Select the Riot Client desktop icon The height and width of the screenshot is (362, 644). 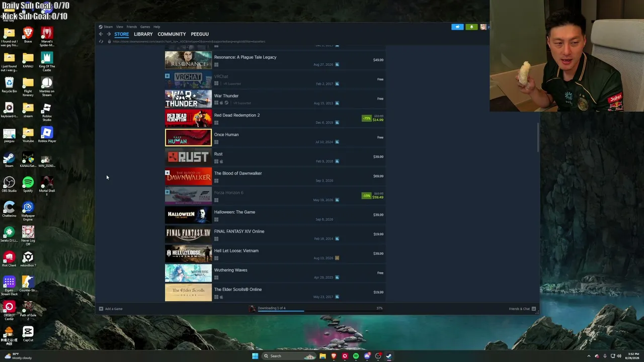(x=9, y=259)
